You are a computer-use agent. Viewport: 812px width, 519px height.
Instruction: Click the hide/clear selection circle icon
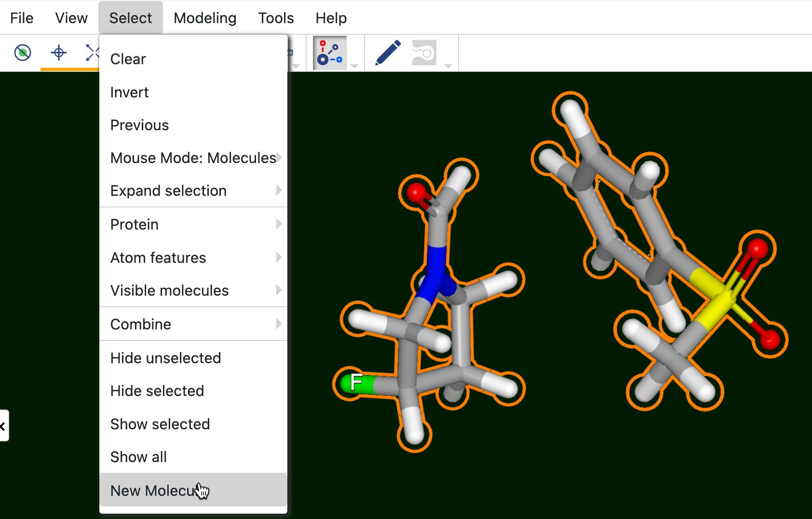coord(23,53)
